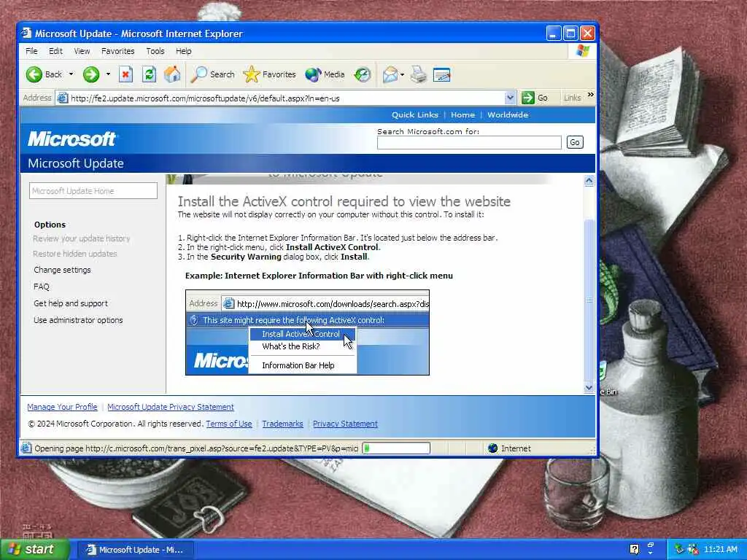Click the address bar URL field
This screenshot has height=560, width=747.
tap(286, 98)
